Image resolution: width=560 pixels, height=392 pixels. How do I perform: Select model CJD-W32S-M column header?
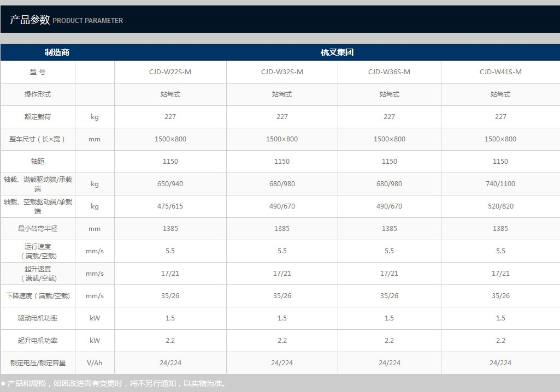pos(282,72)
